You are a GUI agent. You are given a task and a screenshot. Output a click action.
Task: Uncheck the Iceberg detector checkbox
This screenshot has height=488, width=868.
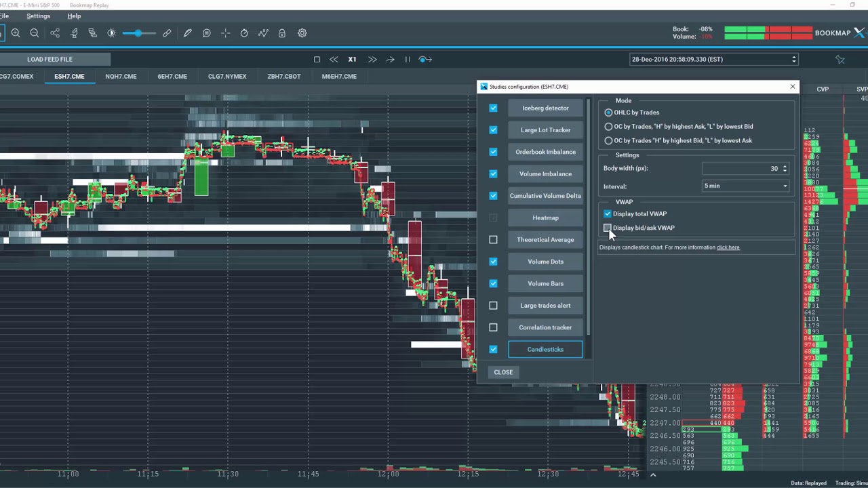[493, 108]
